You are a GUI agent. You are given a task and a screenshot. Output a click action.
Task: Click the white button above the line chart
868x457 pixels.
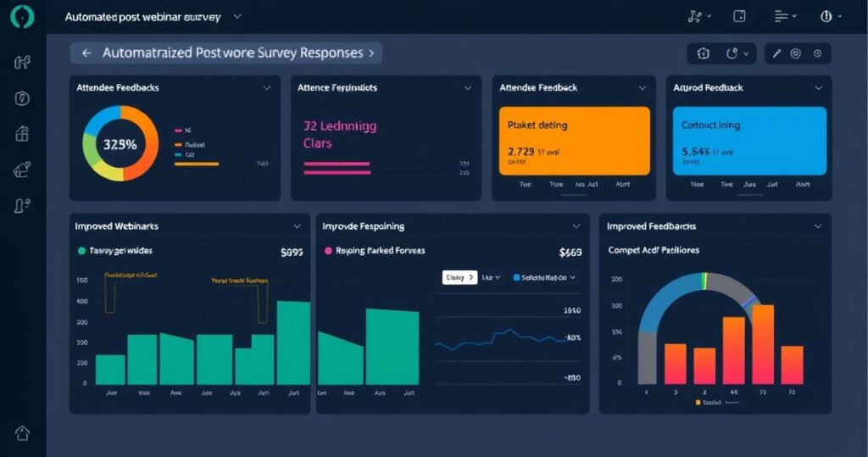(x=459, y=277)
